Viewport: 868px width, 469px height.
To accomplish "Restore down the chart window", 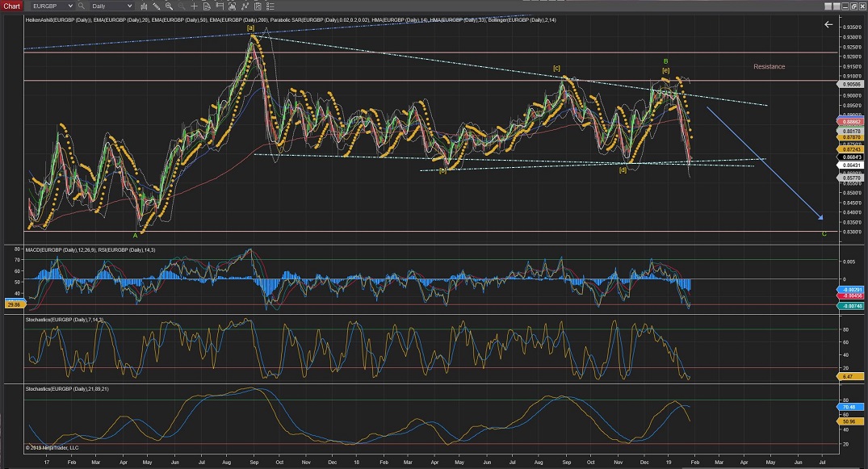I will pos(853,6).
